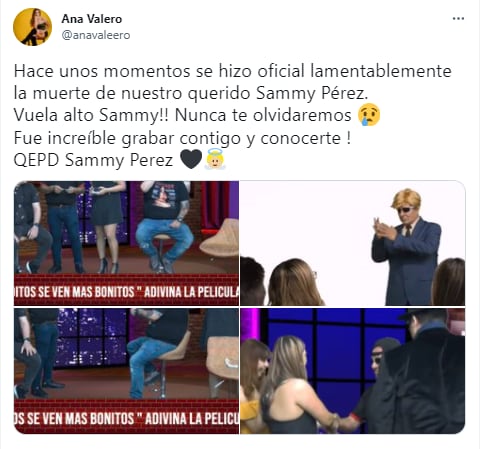Screen dimensions: 483x449
Task: Click the 'Fue increíble grabar contigo' line
Action: tap(182, 138)
